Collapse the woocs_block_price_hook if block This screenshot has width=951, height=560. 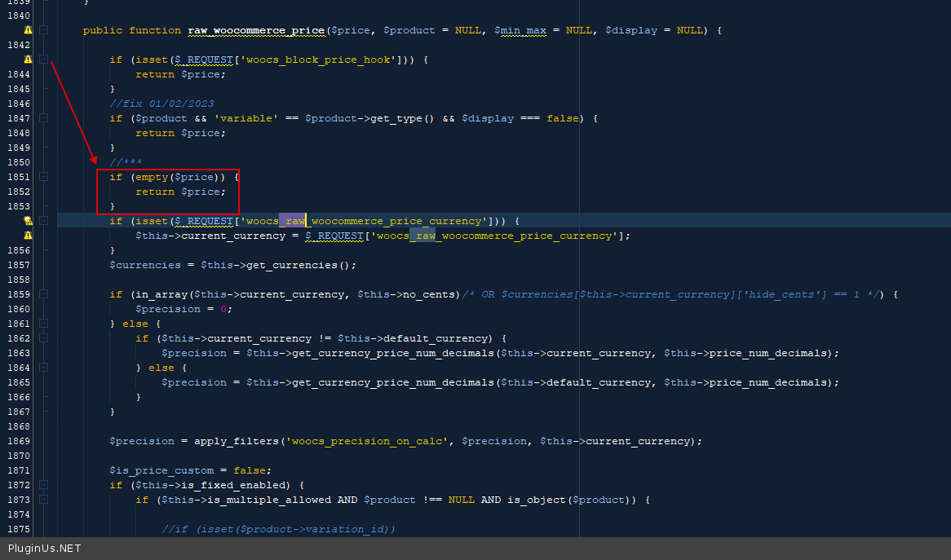click(x=44, y=60)
